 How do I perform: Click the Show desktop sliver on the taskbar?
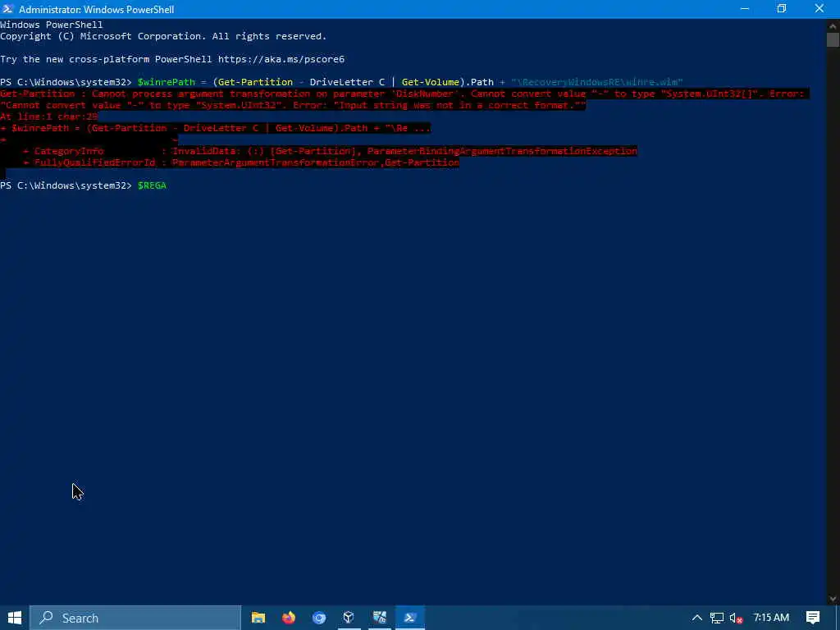838,618
